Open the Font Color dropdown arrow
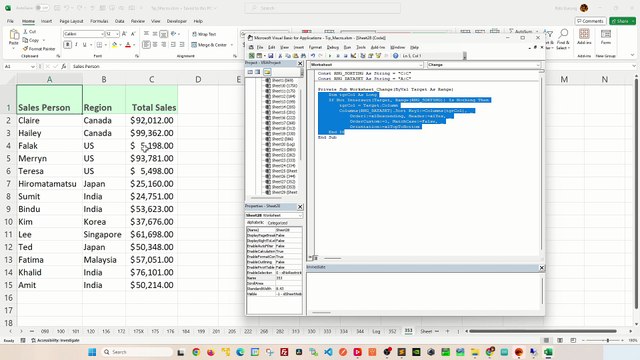 [x=134, y=45]
